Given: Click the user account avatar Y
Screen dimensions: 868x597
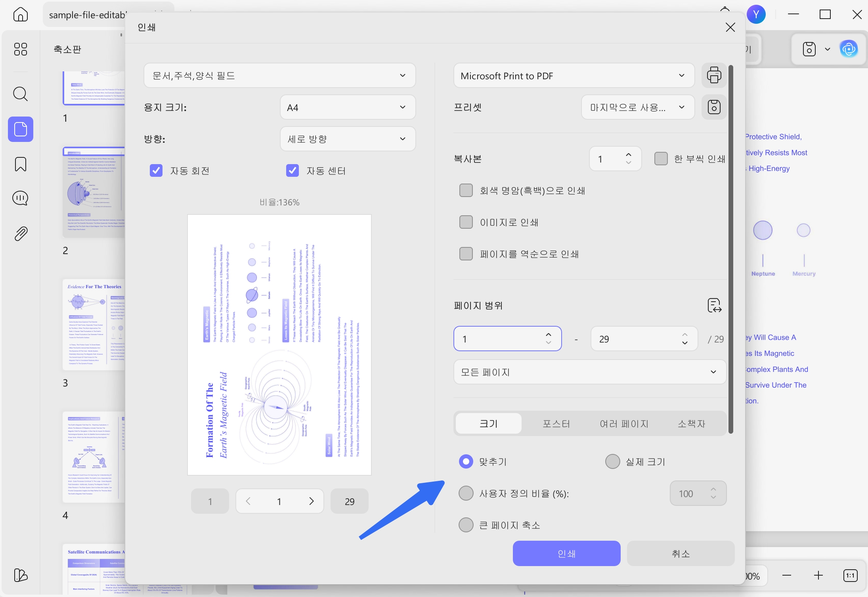Looking at the screenshot, I should [x=756, y=15].
